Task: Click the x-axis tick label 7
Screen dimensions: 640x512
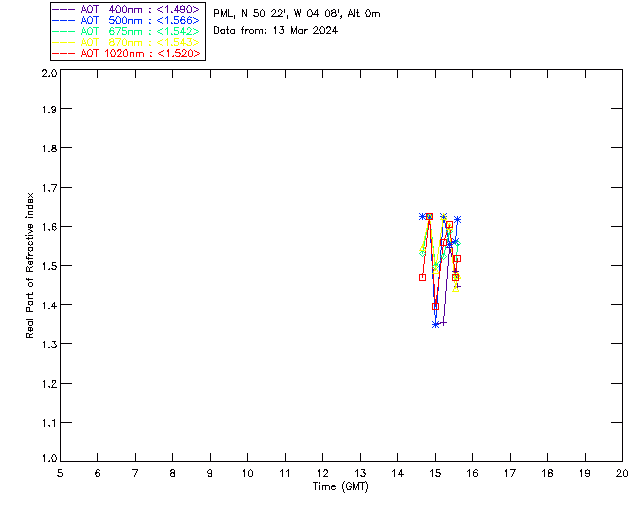Action: 135,473
